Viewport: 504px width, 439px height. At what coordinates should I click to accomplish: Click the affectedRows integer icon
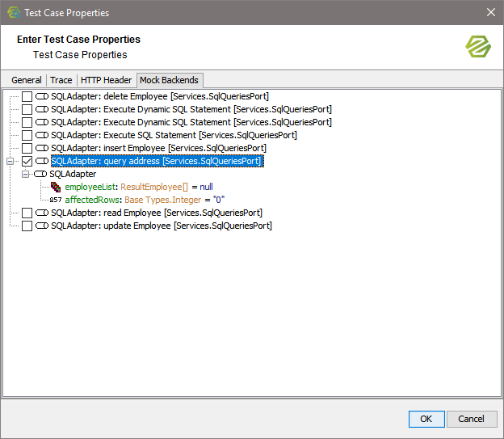[55, 200]
